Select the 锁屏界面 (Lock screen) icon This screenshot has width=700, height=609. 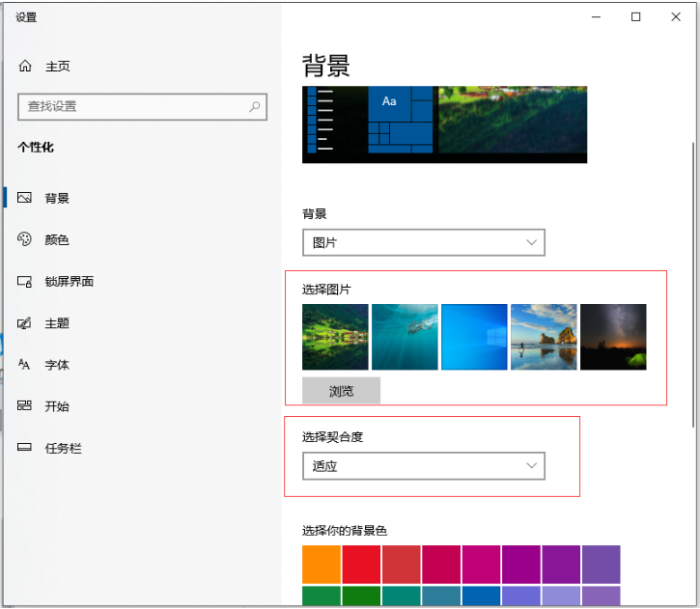point(25,282)
